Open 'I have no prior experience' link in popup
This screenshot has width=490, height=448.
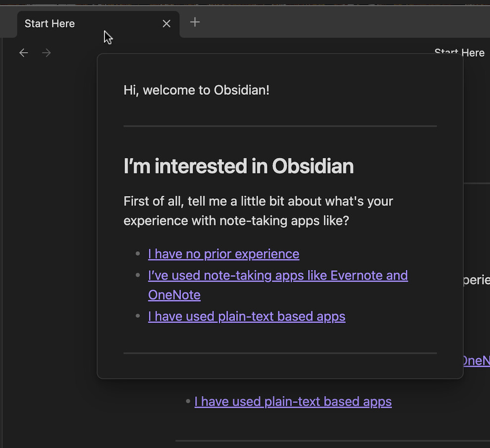point(223,254)
